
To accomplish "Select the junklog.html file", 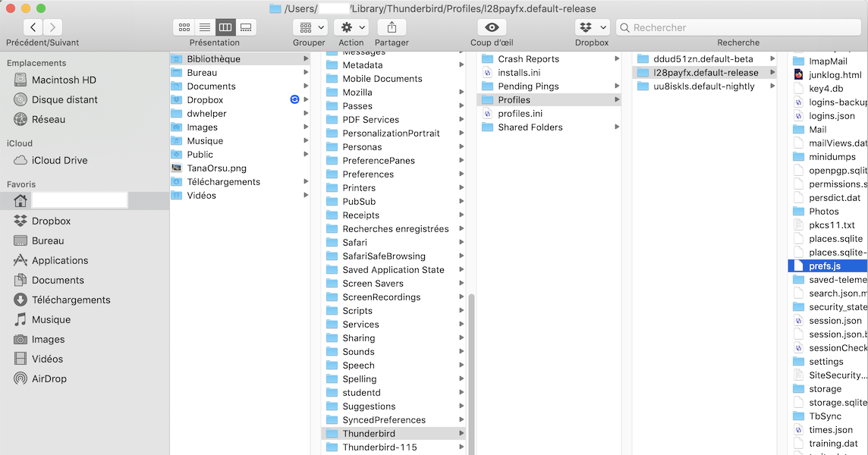I will (x=828, y=75).
